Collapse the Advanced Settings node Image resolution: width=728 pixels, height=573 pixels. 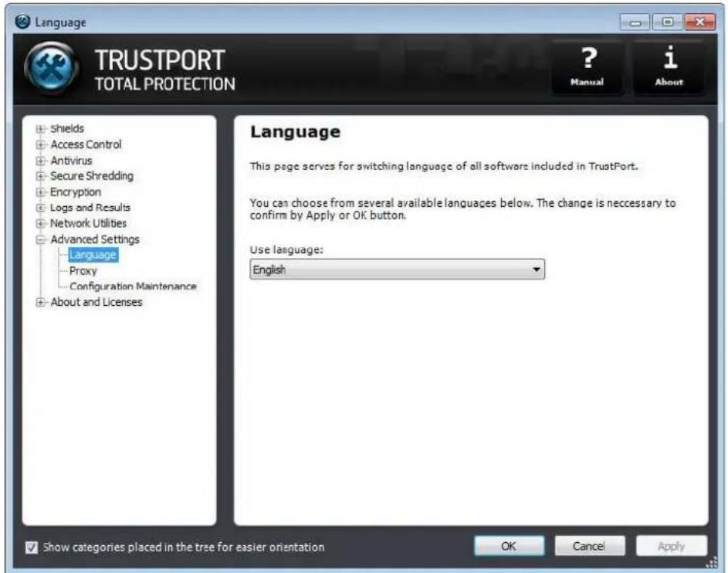click(x=40, y=239)
